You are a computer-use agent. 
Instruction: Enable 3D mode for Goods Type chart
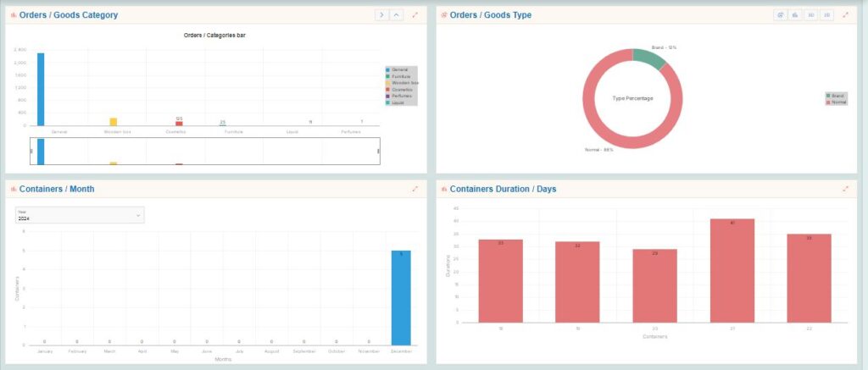tap(811, 15)
